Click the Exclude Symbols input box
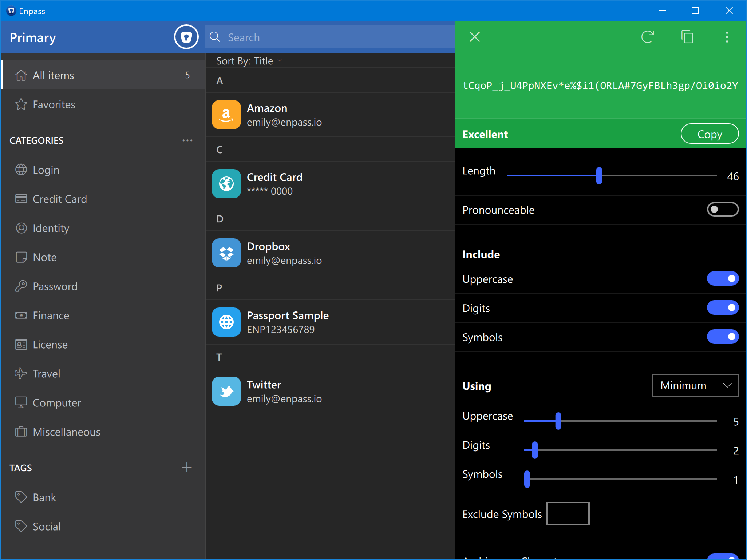The height and width of the screenshot is (560, 747). coord(568,513)
